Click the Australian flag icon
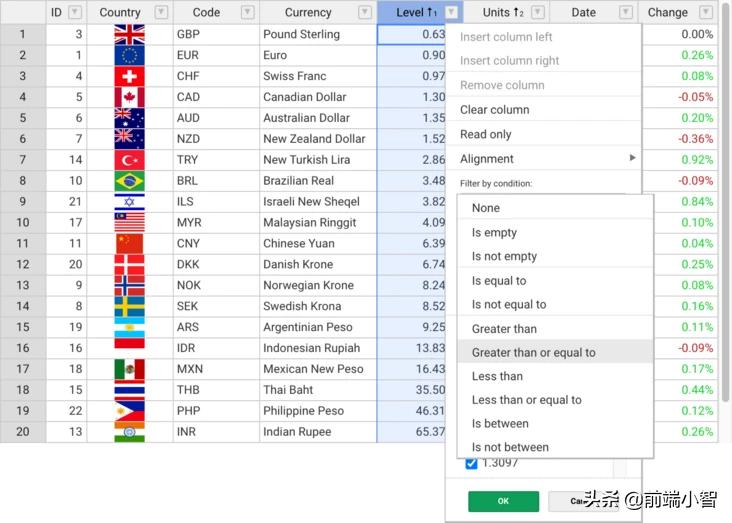Screen dimensions: 732x523 pos(129,118)
